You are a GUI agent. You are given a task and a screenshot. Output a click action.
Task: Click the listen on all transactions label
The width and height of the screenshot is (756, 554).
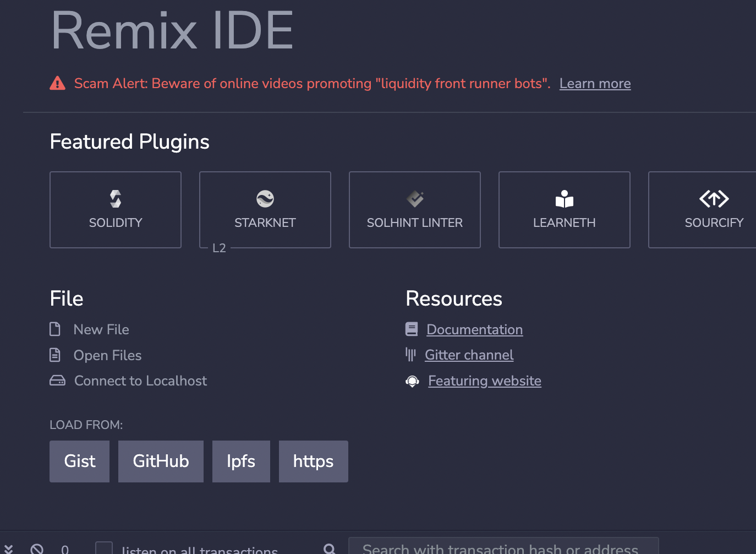[200, 549]
